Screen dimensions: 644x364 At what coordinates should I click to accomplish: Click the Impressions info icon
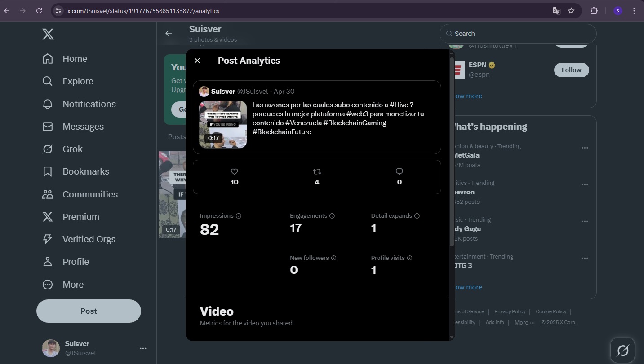[239, 216]
